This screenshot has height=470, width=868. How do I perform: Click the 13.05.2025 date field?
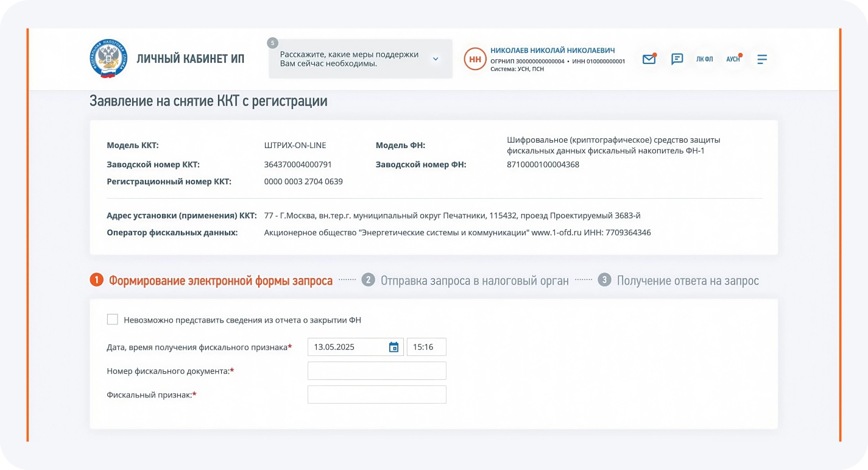[347, 347]
